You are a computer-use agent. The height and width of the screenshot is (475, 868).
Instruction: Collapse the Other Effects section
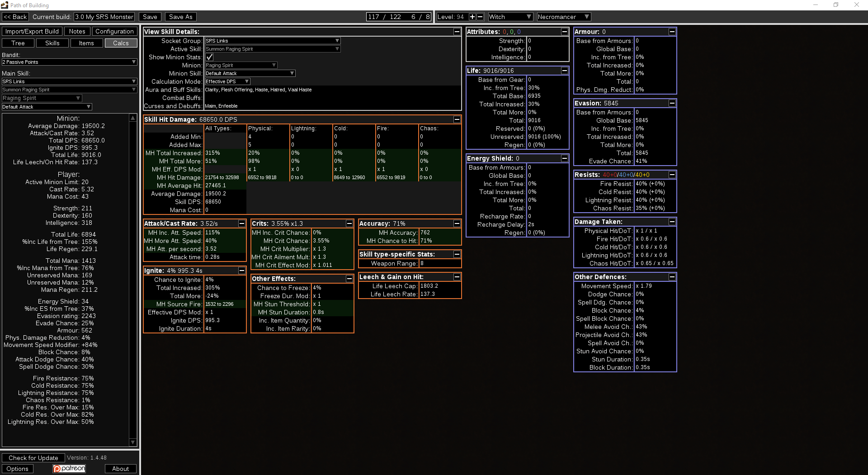coord(349,279)
